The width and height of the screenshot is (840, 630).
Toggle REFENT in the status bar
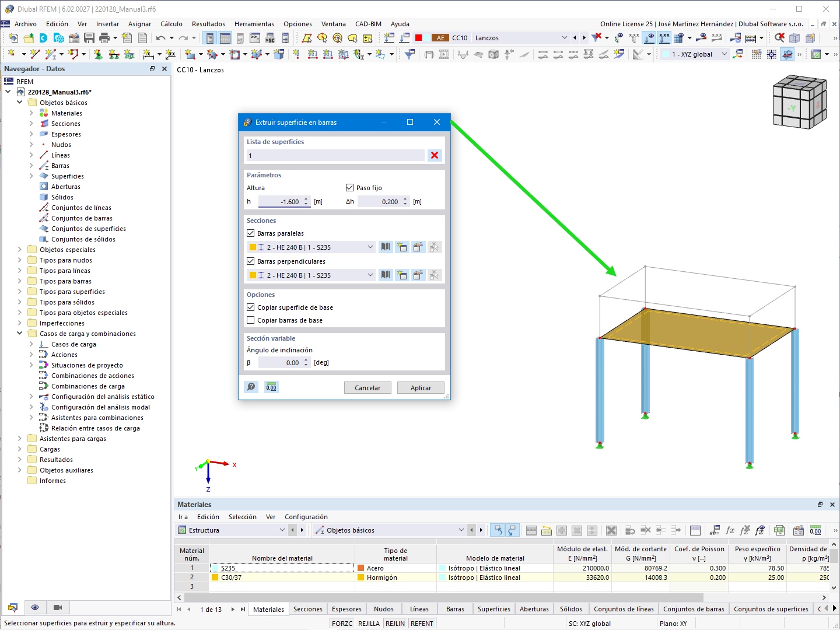point(422,623)
